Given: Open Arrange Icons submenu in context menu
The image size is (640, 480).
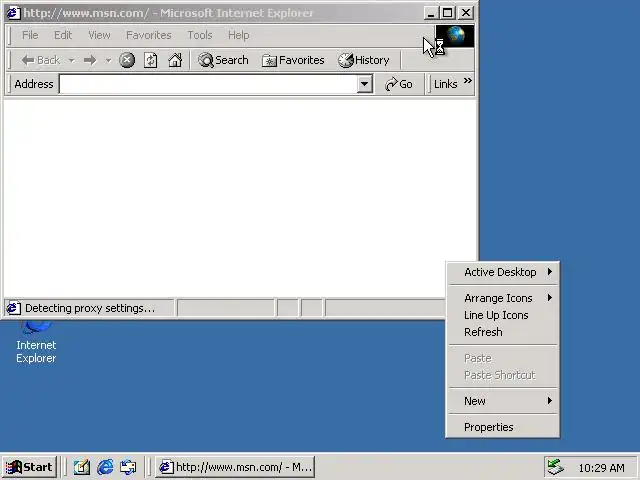Looking at the screenshot, I should (502, 298).
